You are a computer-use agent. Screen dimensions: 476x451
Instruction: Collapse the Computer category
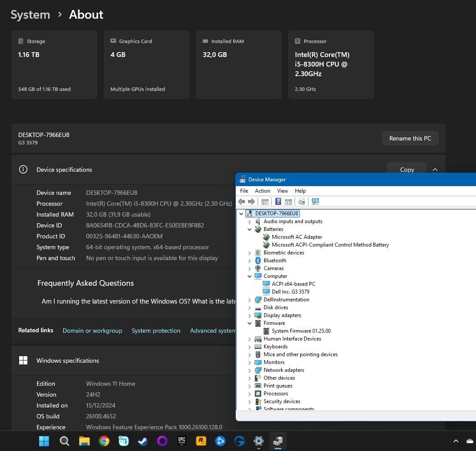click(250, 276)
